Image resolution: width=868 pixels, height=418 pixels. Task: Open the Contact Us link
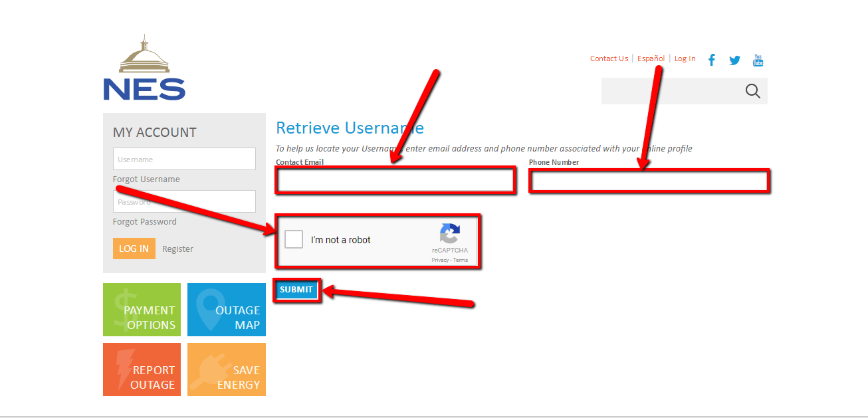click(608, 58)
